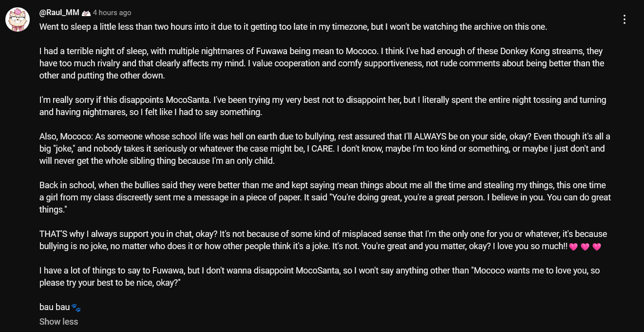Image resolution: width=644 pixels, height=332 pixels.
Task: Click the paragraph starting "I have a lot of things"
Action: coord(320,276)
